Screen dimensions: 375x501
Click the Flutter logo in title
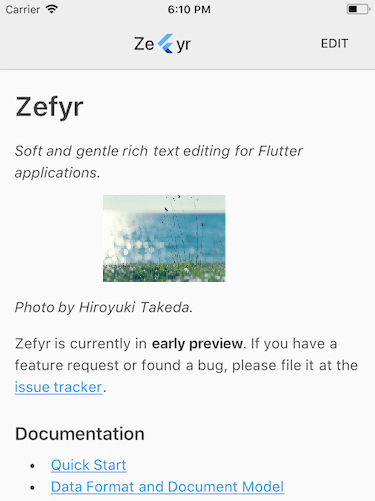click(166, 44)
